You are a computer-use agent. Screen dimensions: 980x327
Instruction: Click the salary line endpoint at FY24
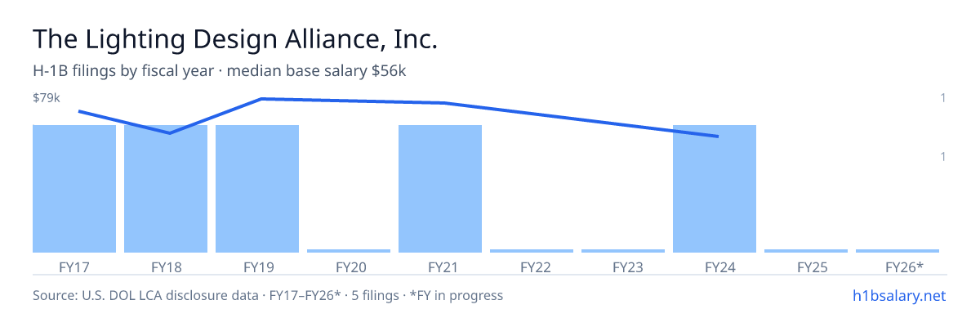(717, 137)
